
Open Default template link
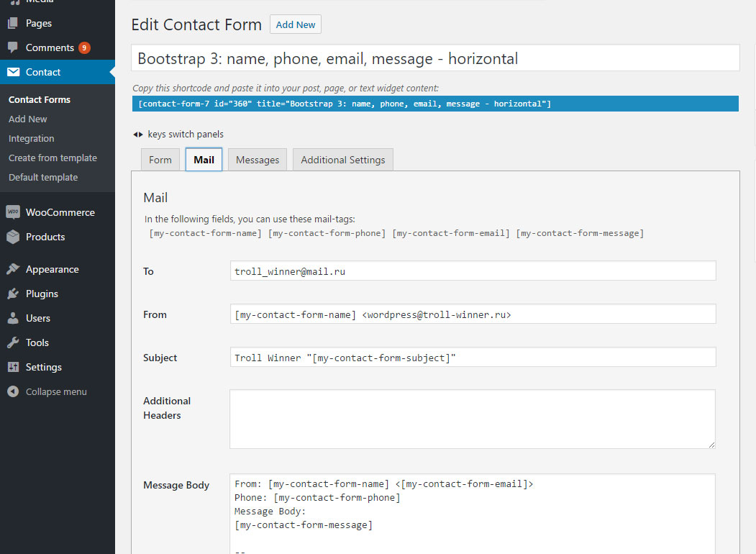43,178
